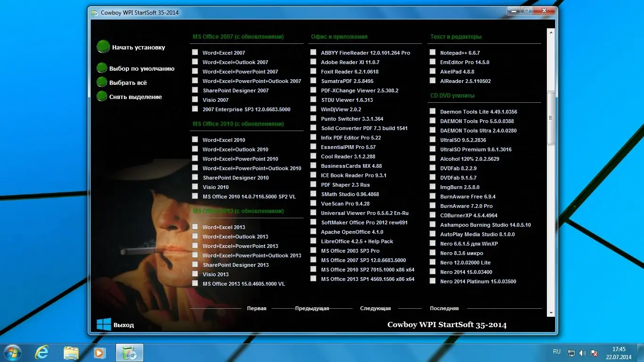Tick Visio 2007 checkbox

pos(195,99)
